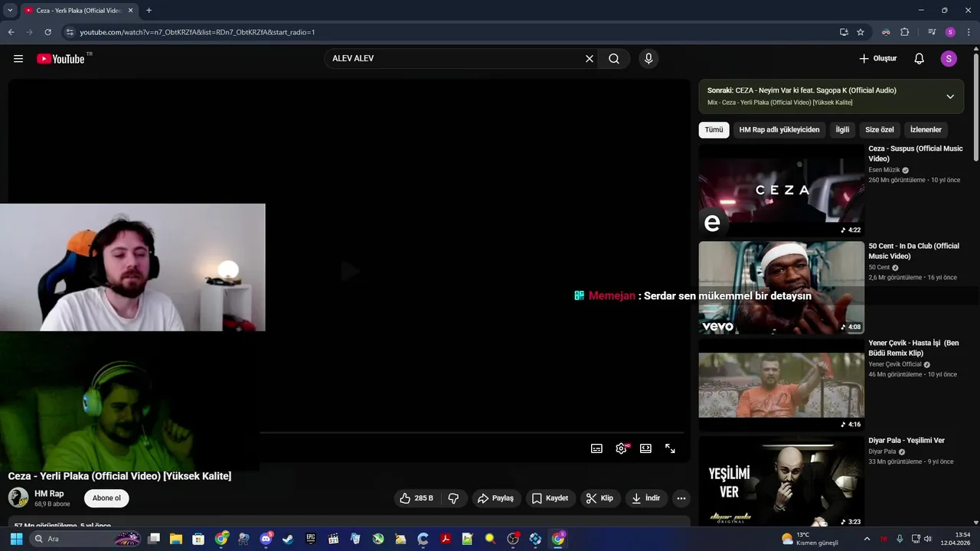Click the taskbar Ara search box
Viewport: 980px width, 551px height.
click(86, 539)
